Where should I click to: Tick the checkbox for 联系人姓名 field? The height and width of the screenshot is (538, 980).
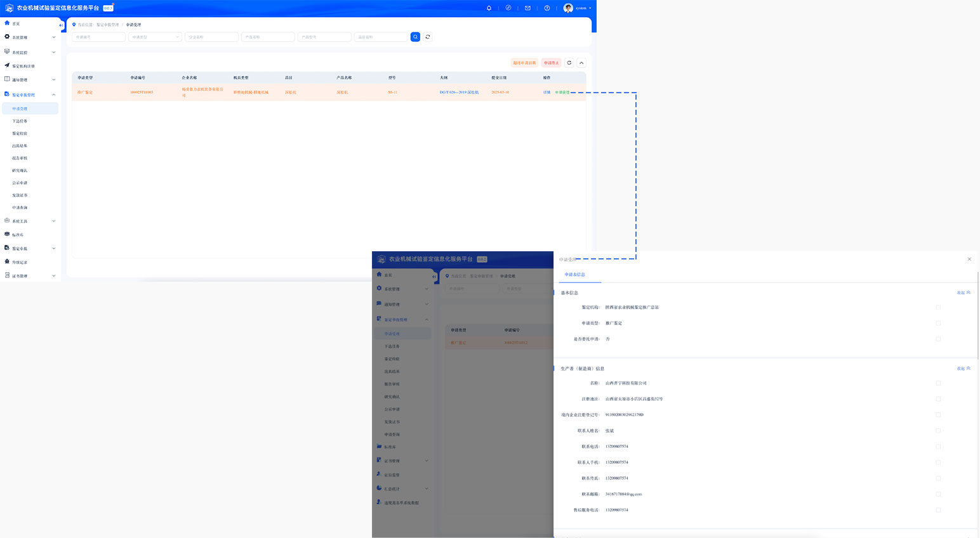[938, 431]
